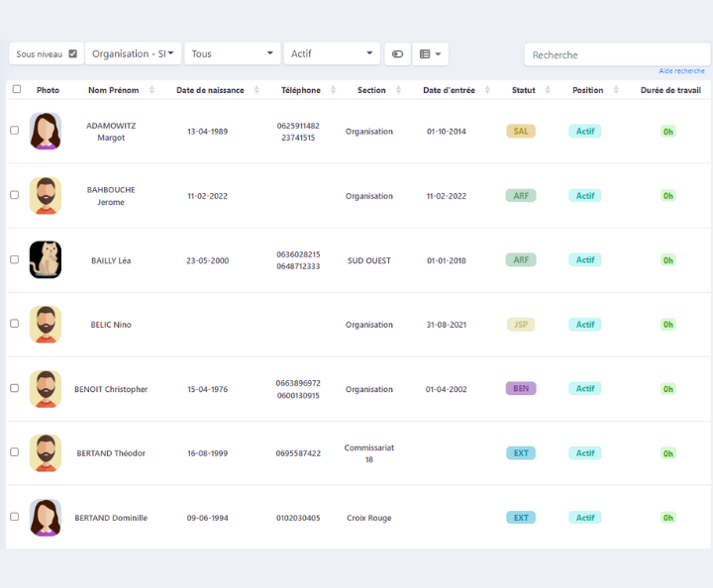The height and width of the screenshot is (588, 713).
Task: Sort by Téléphone column arrows
Action: click(334, 90)
